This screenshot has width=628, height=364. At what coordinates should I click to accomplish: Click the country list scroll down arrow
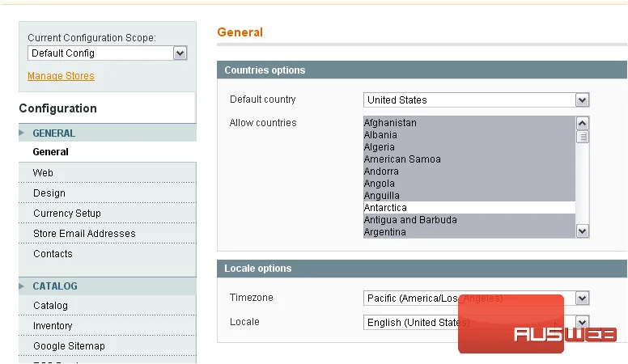(583, 231)
